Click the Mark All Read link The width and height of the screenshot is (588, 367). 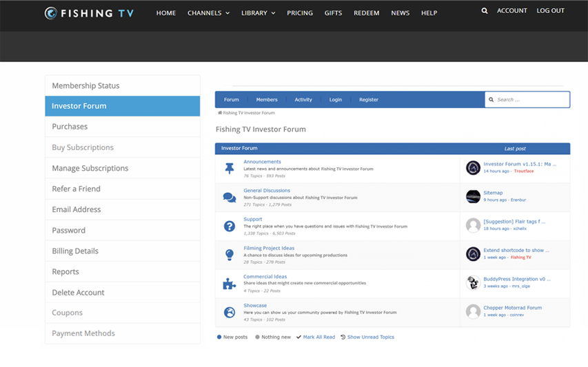click(x=318, y=337)
